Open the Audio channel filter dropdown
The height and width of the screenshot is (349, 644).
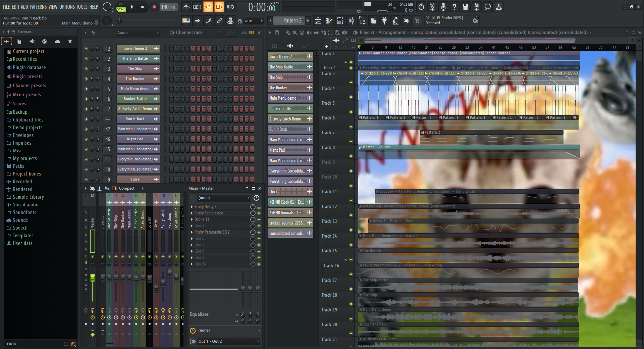click(138, 33)
